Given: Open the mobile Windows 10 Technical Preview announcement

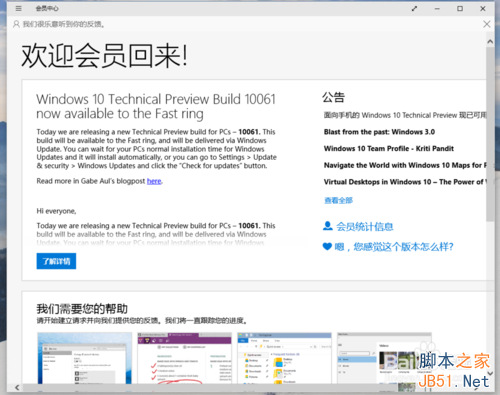Looking at the screenshot, I should 405,115.
